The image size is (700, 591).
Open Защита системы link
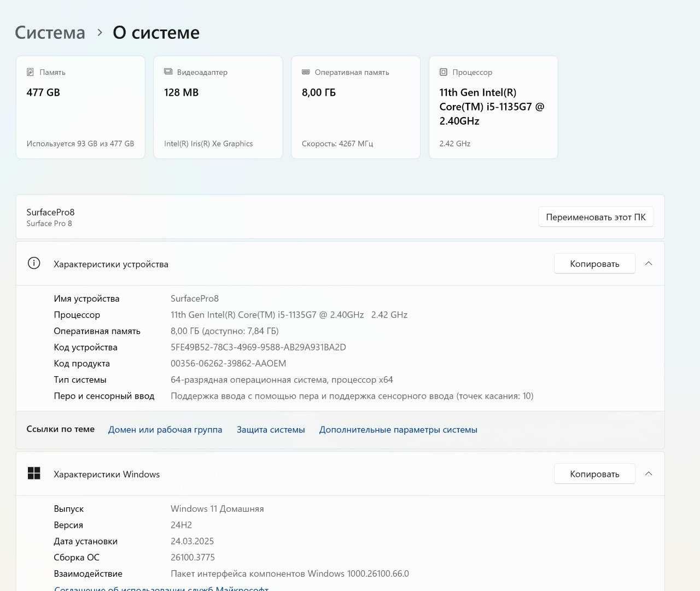coord(271,430)
